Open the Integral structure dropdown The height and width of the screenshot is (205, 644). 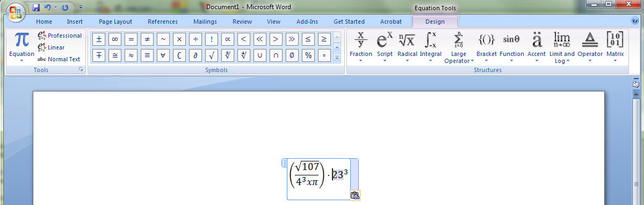tap(430, 48)
